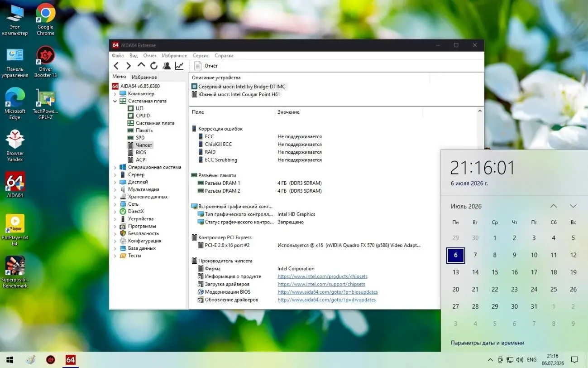
Task: Select the Панель управления desktop icon
Action: (x=15, y=63)
